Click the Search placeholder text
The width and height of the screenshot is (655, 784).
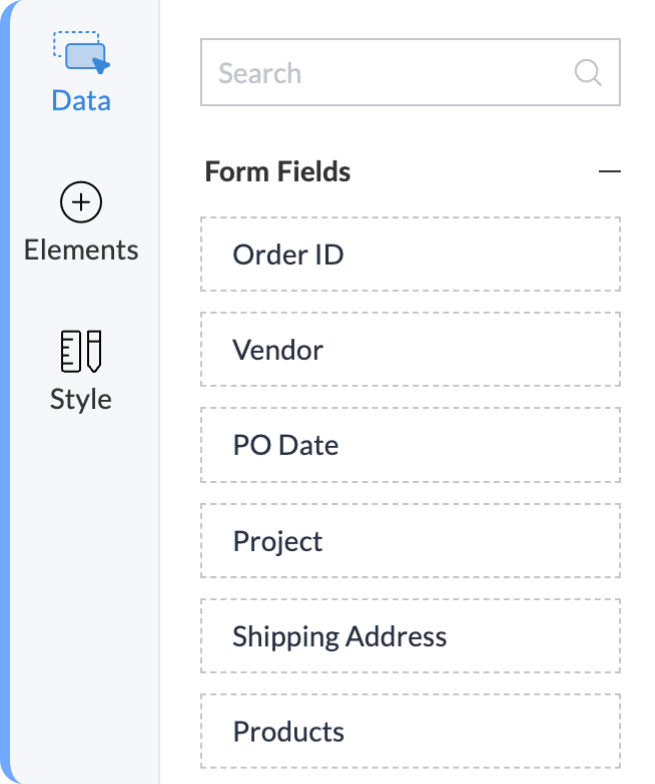tap(260, 73)
